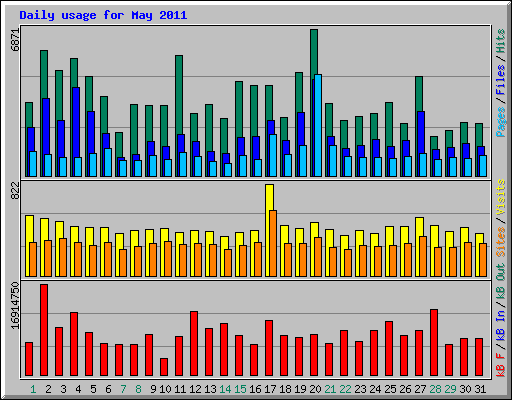The height and width of the screenshot is (400, 512).
Task: Click the Sites legend label
Action: click(500, 242)
